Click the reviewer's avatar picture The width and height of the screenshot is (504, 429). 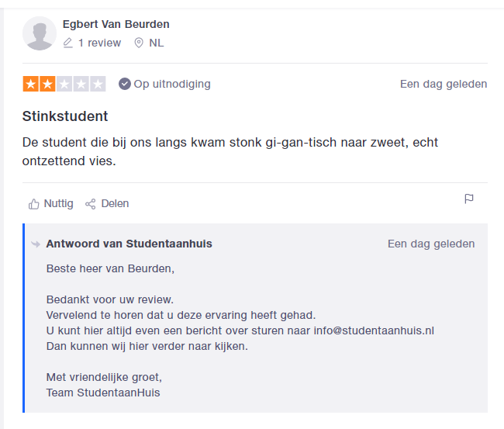(40, 33)
